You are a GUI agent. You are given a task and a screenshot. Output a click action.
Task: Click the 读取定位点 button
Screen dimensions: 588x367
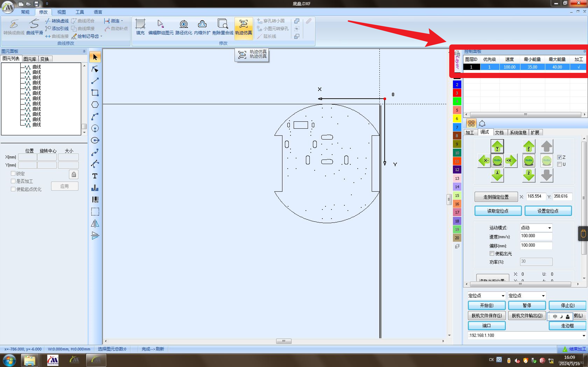coord(498,211)
